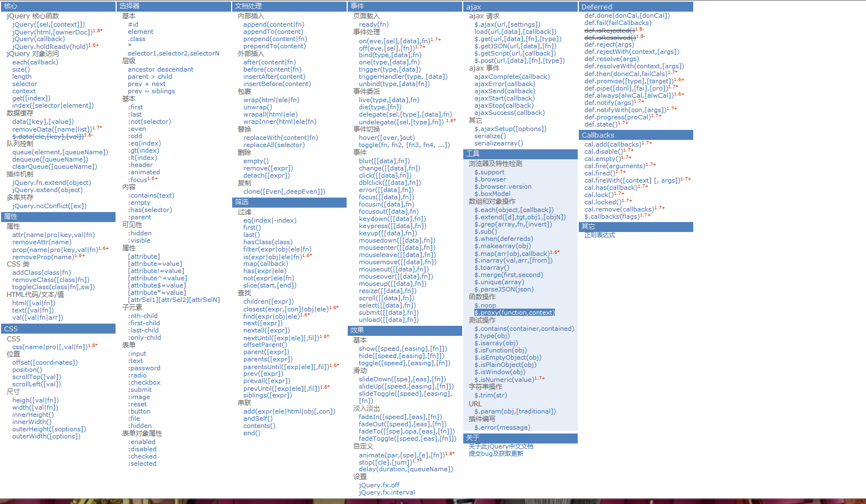866x504 pixels.
Task: Open 提交bug及获取更新 link
Action: [495, 453]
